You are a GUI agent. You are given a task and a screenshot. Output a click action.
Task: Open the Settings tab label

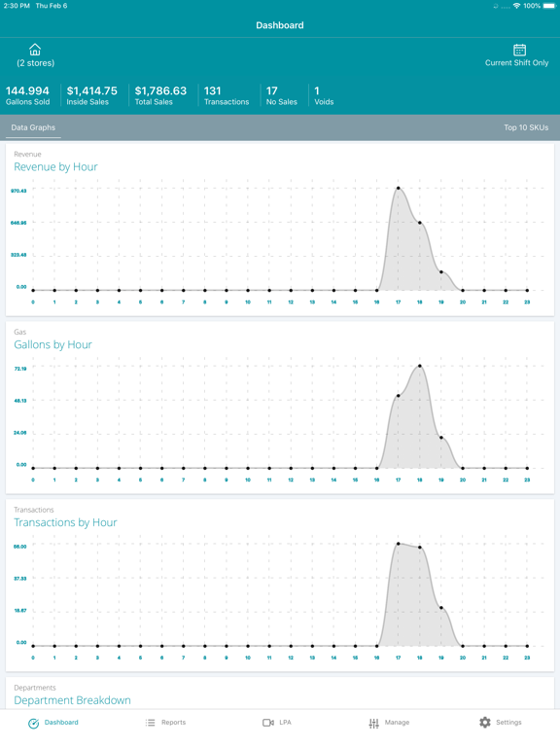(508, 723)
